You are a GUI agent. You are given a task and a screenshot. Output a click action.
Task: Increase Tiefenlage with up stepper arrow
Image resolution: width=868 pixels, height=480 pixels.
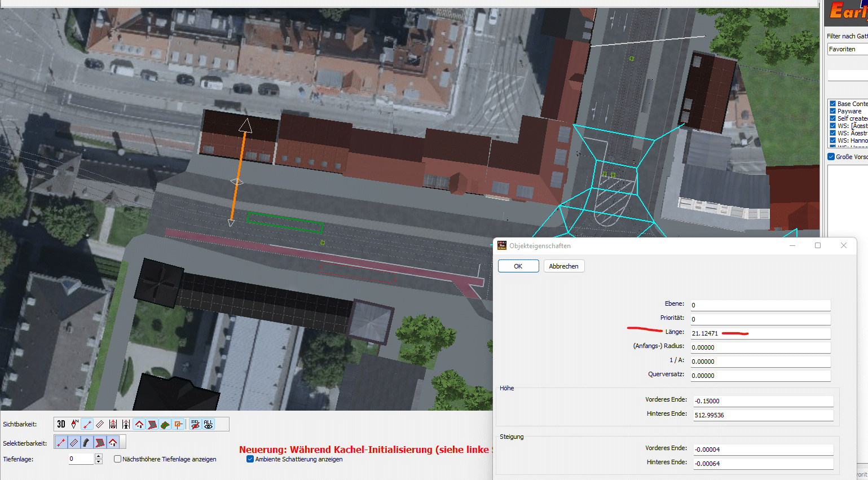pos(99,456)
